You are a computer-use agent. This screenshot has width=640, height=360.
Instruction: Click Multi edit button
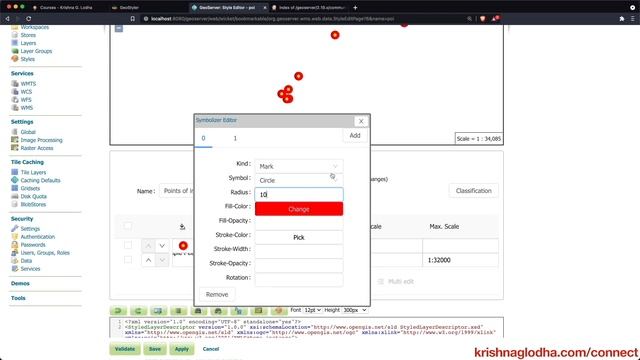coord(396,281)
